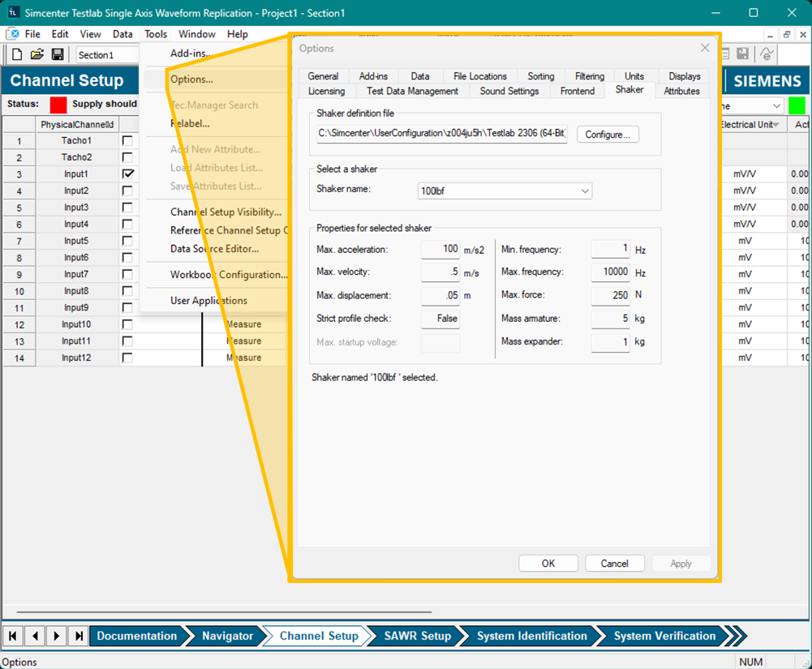Jump to the first worksheet with the navigation arrow
Viewport: 812px width, 669px height.
(15, 636)
